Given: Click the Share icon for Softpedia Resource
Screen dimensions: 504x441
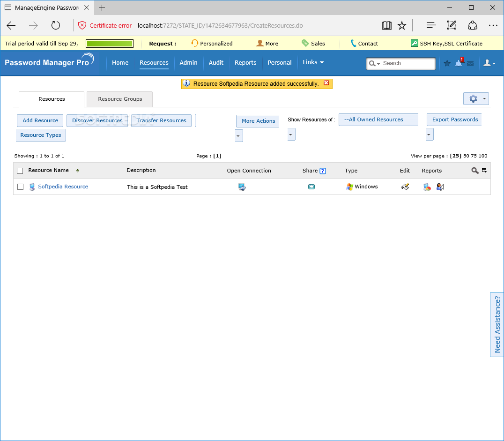Looking at the screenshot, I should click(311, 187).
